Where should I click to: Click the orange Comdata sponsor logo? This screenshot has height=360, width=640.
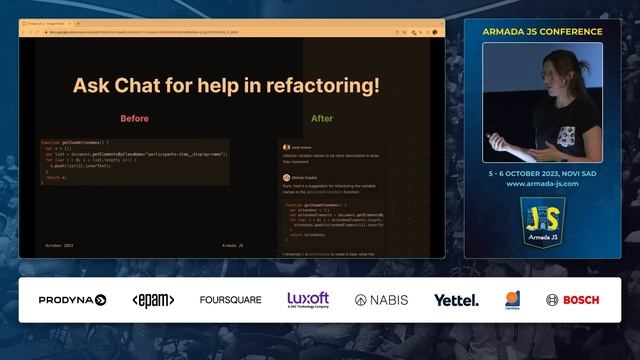[x=513, y=300]
